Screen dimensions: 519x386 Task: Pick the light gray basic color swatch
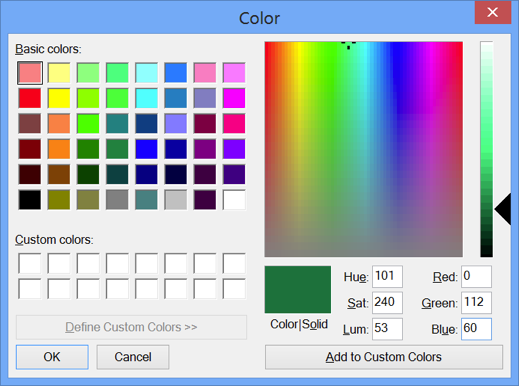[176, 200]
